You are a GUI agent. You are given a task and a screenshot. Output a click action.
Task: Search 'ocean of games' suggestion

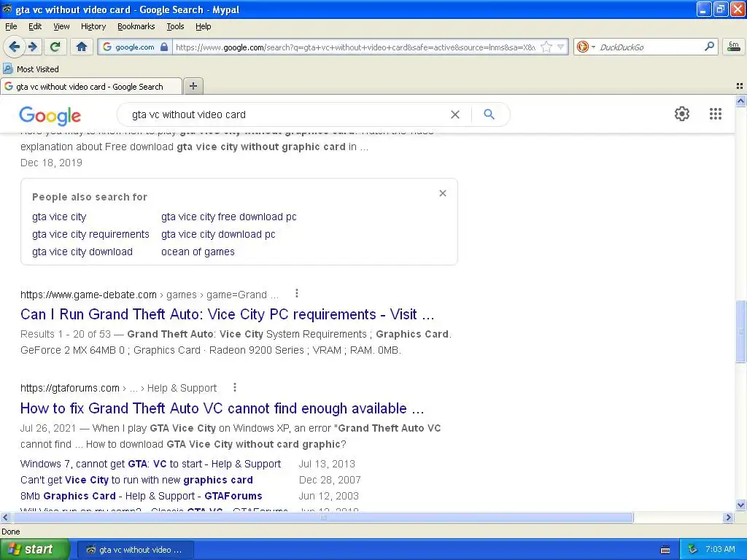(x=198, y=252)
